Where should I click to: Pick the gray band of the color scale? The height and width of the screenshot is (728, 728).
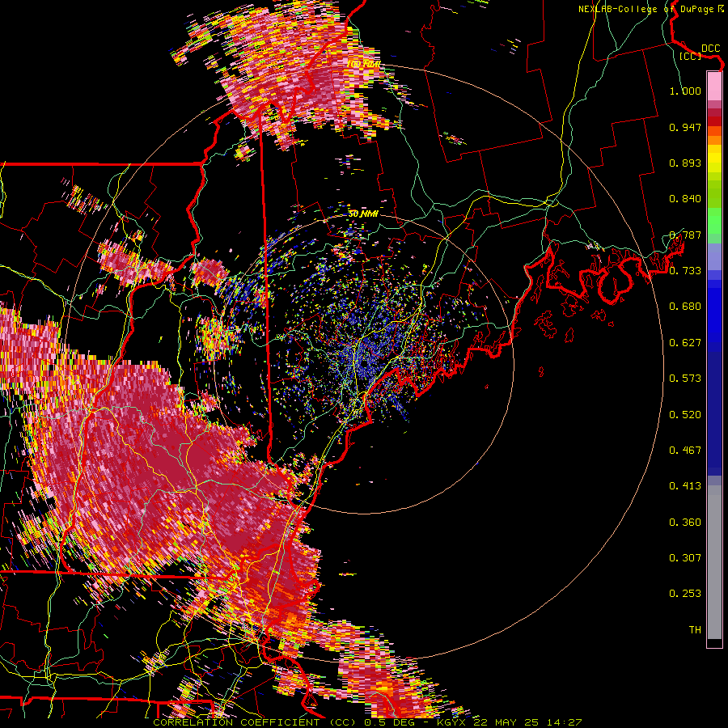[x=714, y=562]
